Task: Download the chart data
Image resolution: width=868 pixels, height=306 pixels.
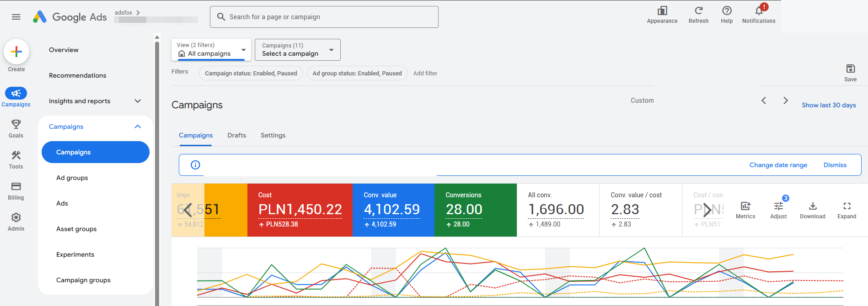Action: click(813, 210)
